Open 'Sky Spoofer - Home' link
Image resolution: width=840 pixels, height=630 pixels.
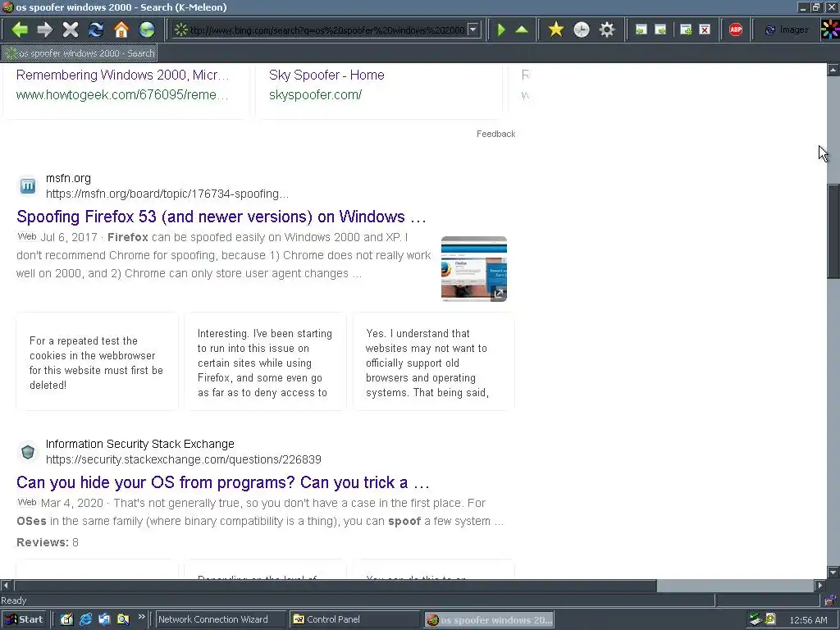click(x=326, y=75)
